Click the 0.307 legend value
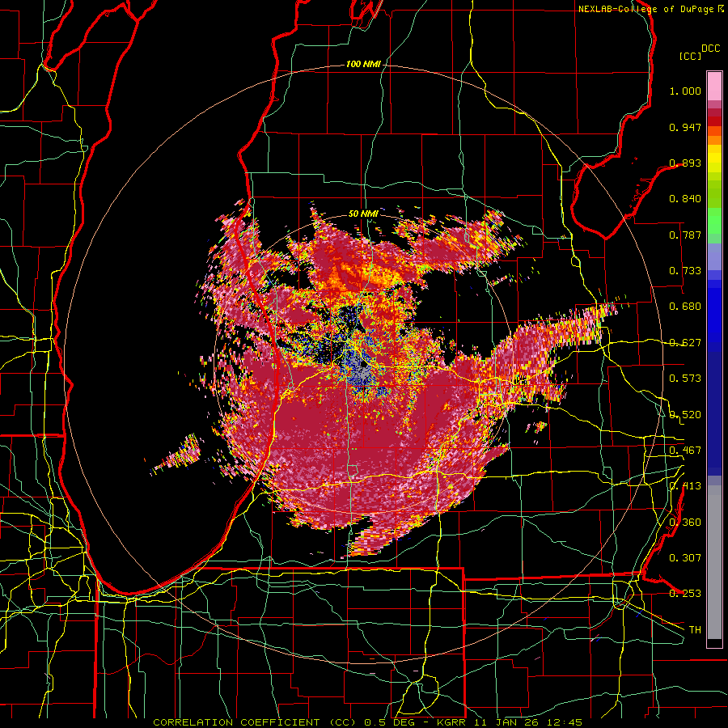 [685, 558]
